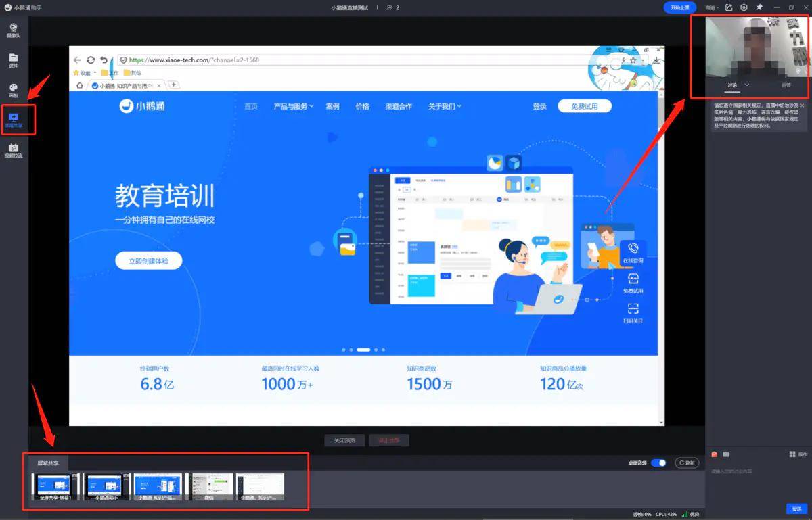Select the 画板 drawing board tool

pyautogui.click(x=13, y=91)
